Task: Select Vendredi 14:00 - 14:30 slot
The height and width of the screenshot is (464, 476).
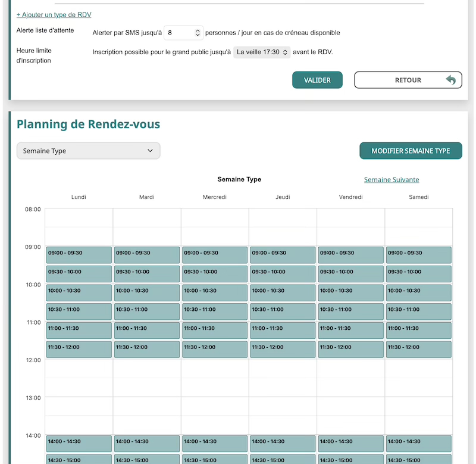Action: click(x=351, y=444)
